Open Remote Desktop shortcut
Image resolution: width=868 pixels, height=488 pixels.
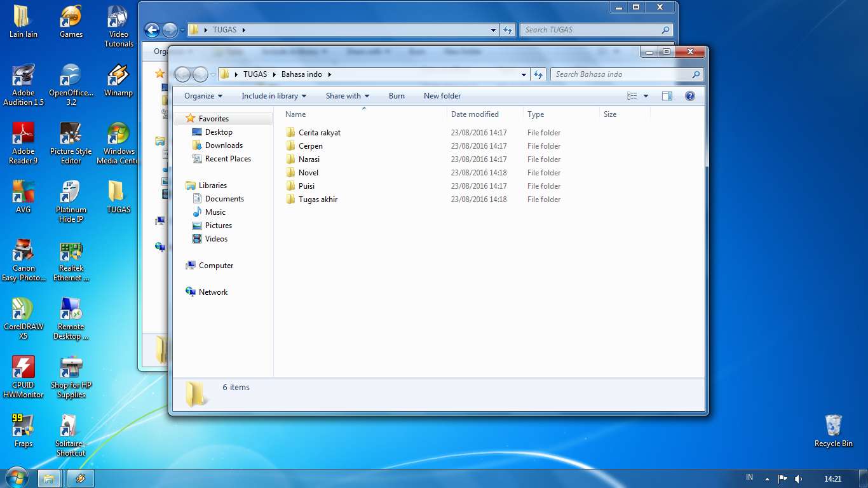[x=71, y=318]
